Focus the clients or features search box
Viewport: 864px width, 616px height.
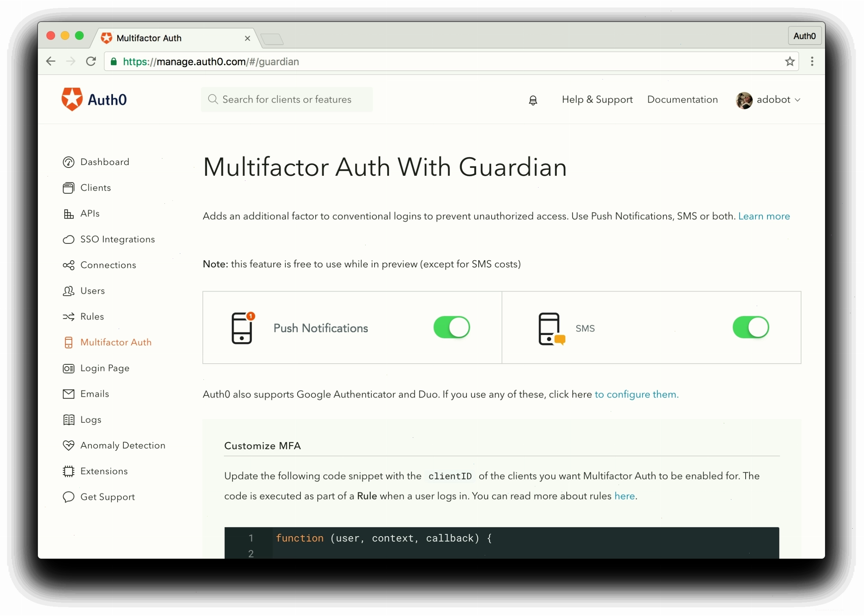click(287, 99)
